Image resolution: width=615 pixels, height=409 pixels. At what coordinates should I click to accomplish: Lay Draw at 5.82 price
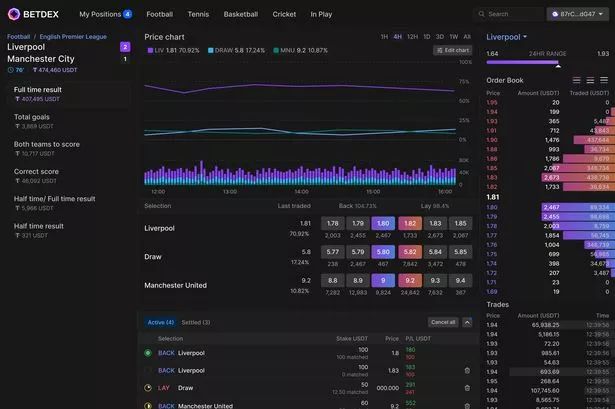coord(410,252)
